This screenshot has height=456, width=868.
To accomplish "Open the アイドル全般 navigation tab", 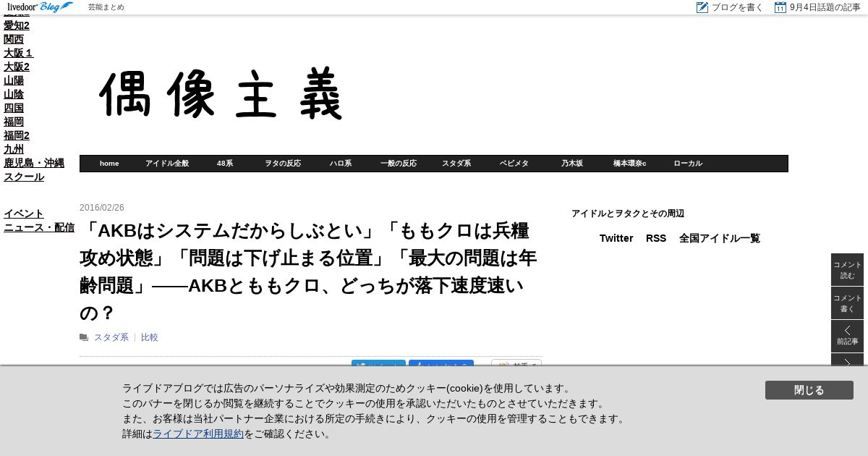I will (x=167, y=164).
